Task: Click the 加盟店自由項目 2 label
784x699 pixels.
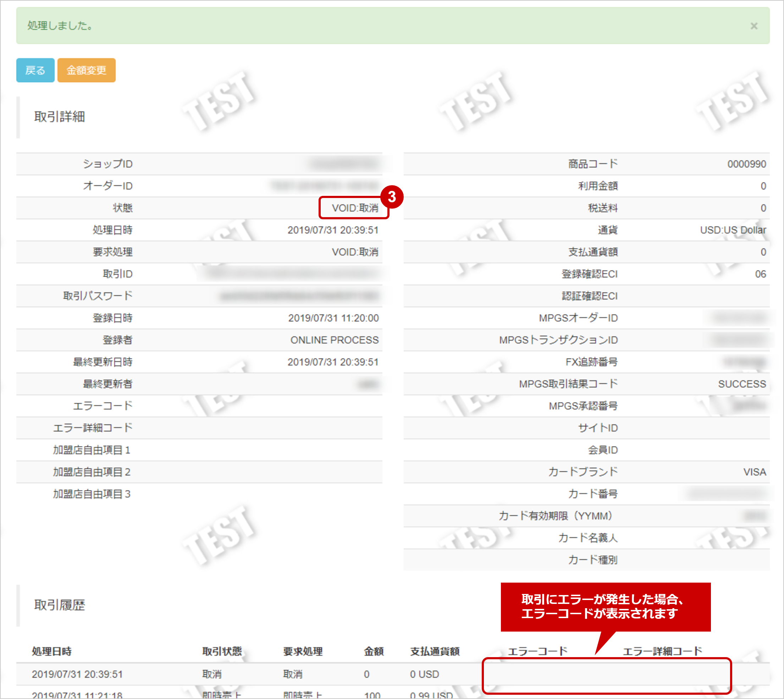Action: [x=92, y=472]
